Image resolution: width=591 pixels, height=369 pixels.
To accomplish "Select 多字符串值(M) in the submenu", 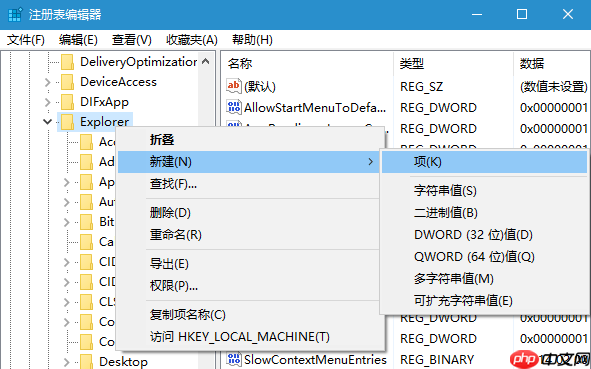I will click(485, 279).
